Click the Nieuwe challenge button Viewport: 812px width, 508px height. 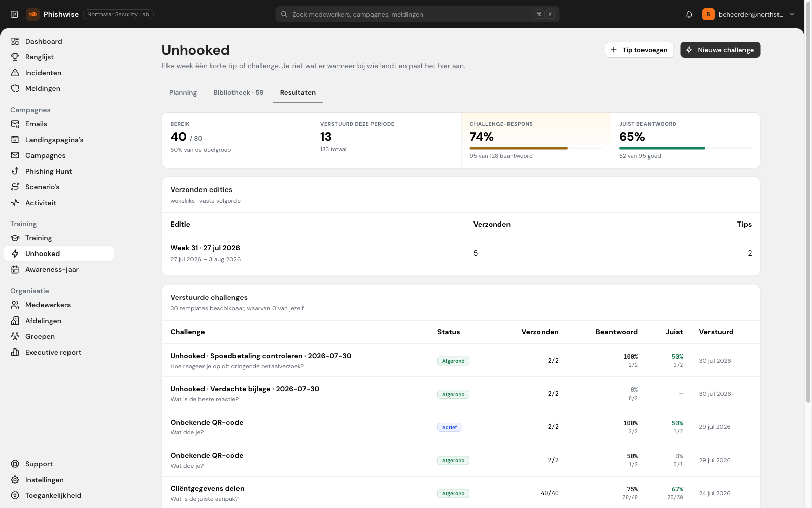[720, 50]
